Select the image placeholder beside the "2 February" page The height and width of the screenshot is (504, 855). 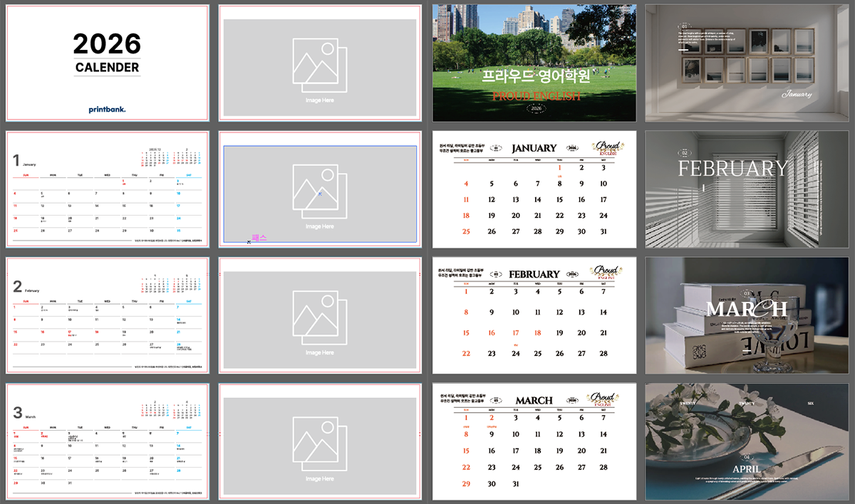point(319,321)
